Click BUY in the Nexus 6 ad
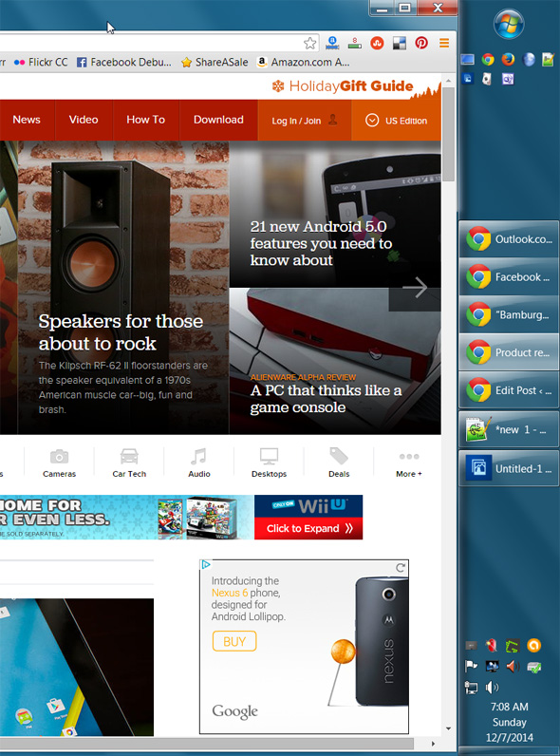 coord(234,641)
